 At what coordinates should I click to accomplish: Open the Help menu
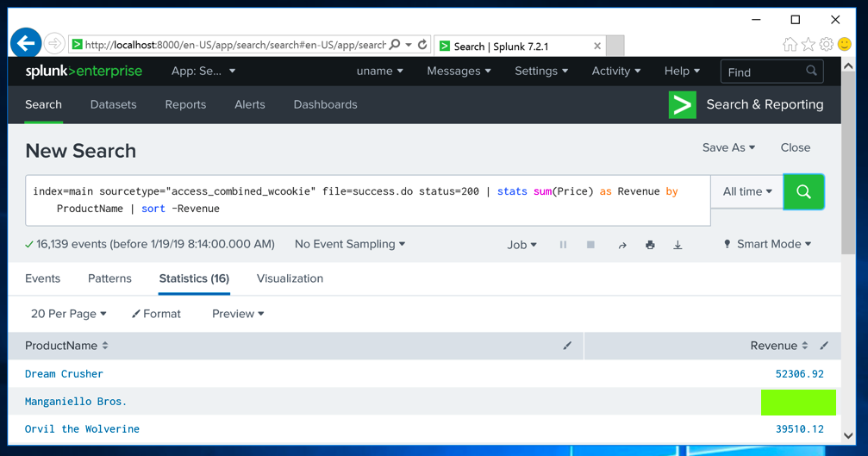pos(682,71)
